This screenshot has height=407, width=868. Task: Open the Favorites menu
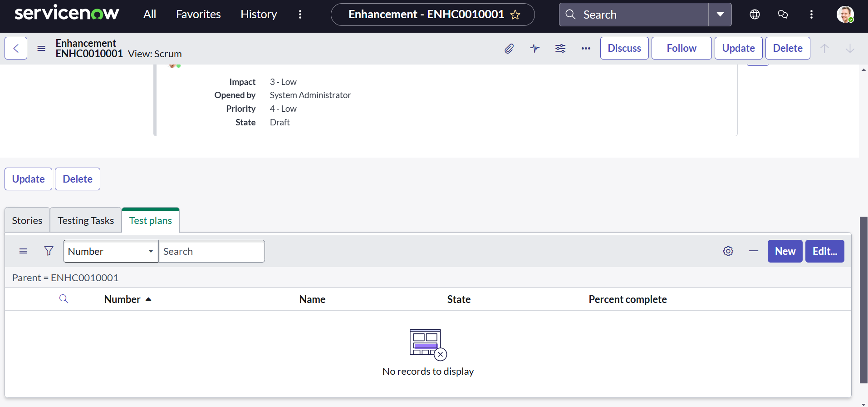[198, 15]
